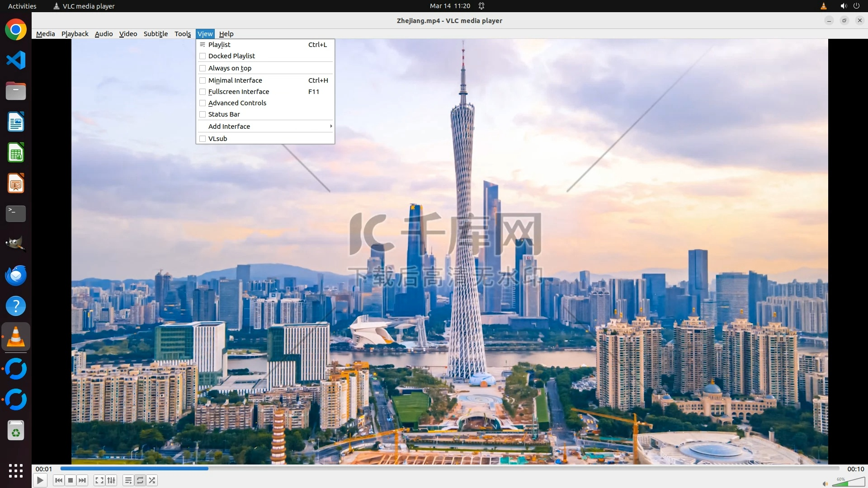Viewport: 868px width, 488px height.
Task: Choose Playlist from View menu
Action: [x=219, y=45]
